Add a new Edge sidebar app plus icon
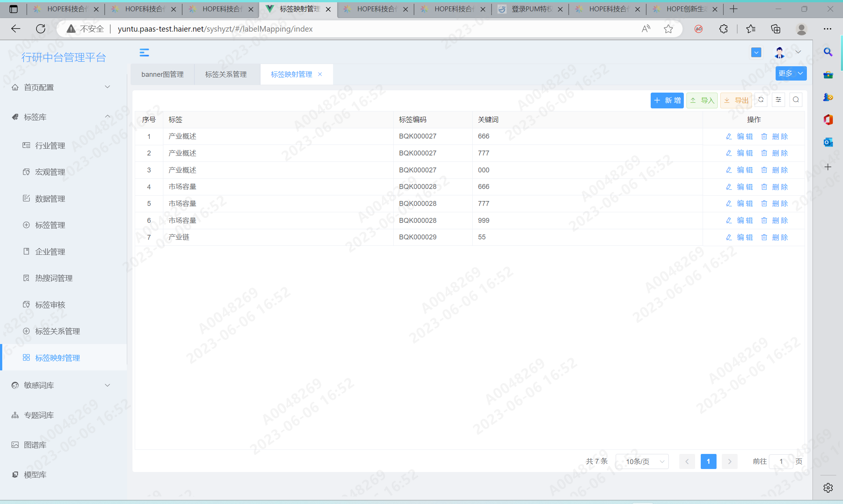 tap(828, 167)
